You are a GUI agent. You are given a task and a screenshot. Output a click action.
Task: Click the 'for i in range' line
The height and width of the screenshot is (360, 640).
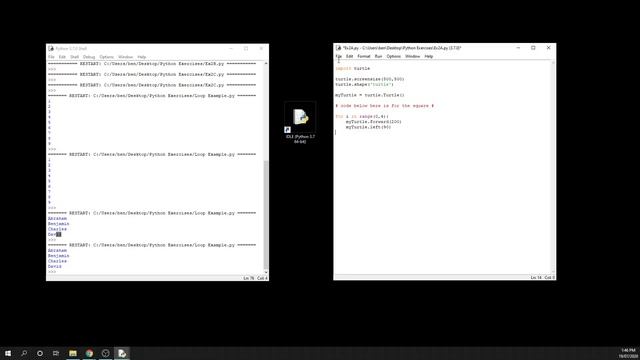[x=362, y=116]
